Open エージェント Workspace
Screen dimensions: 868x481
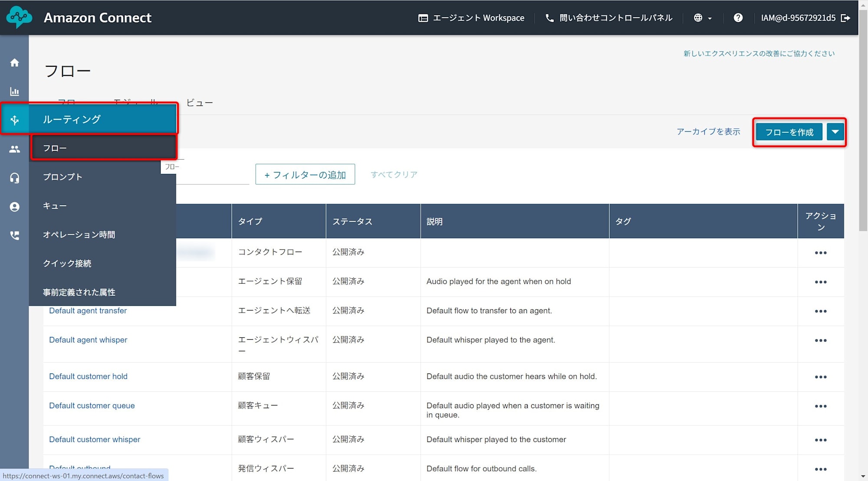click(471, 18)
